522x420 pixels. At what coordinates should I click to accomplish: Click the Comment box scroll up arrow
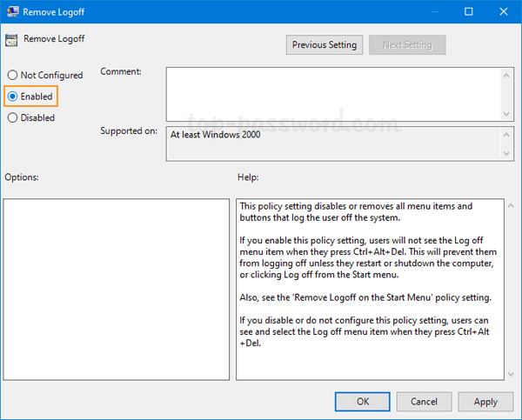[x=506, y=76]
